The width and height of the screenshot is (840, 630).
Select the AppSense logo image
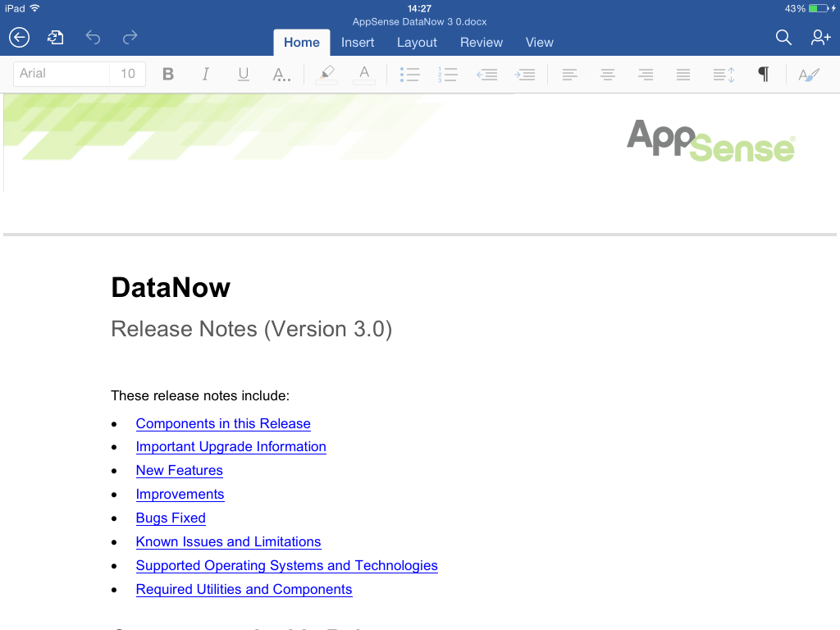click(711, 140)
